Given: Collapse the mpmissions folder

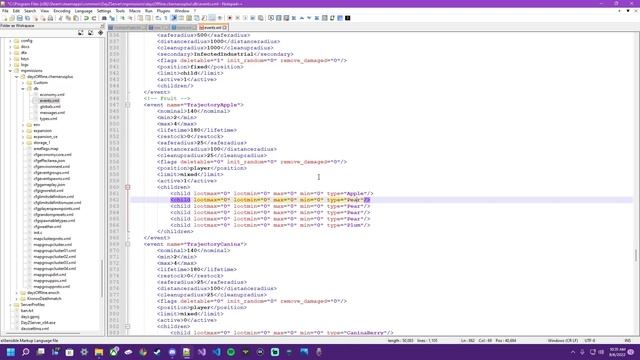Looking at the screenshot, I should (x=10, y=71).
